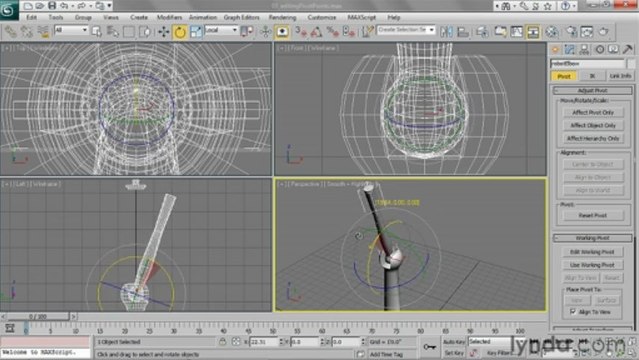Screen dimensions: 639x360
Task: Collapse the Working Pivot rollout
Action: click(593, 238)
